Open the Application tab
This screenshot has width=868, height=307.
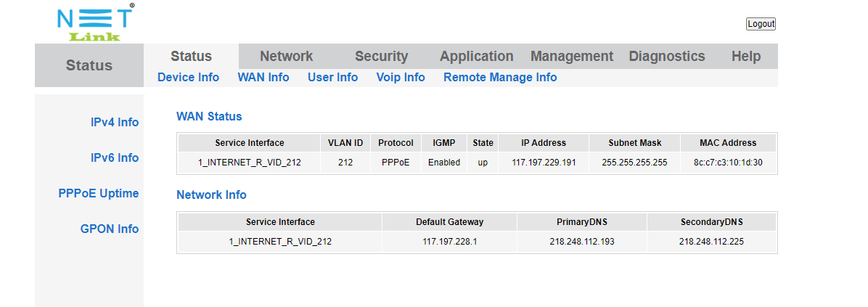(x=476, y=56)
